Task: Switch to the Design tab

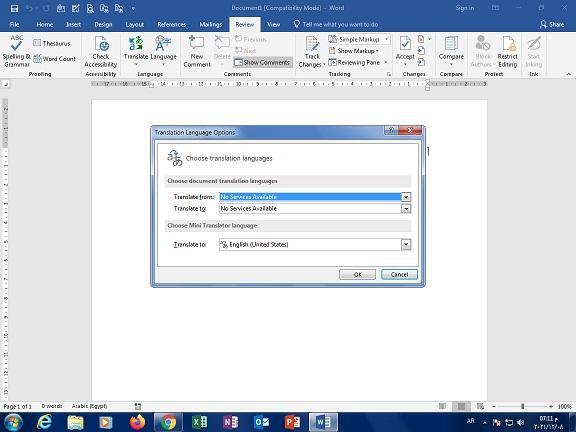Action: click(x=103, y=25)
